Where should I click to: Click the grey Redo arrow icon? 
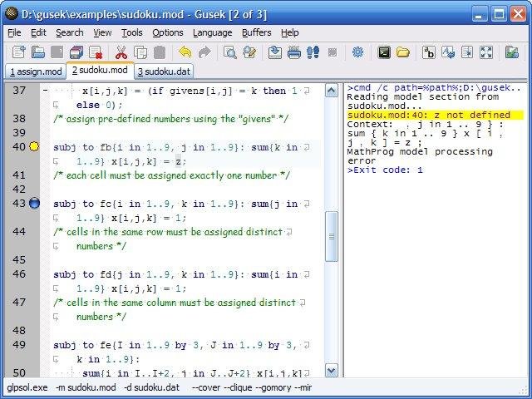coord(204,52)
